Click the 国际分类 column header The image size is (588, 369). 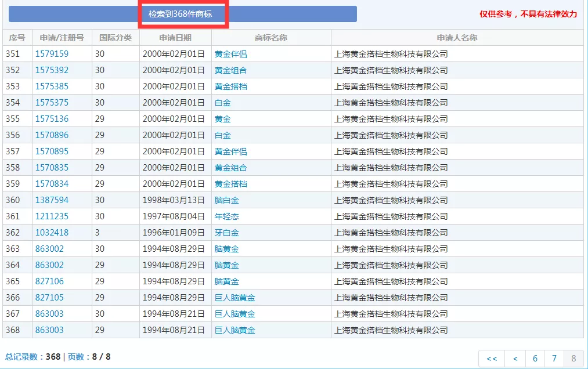[116, 38]
